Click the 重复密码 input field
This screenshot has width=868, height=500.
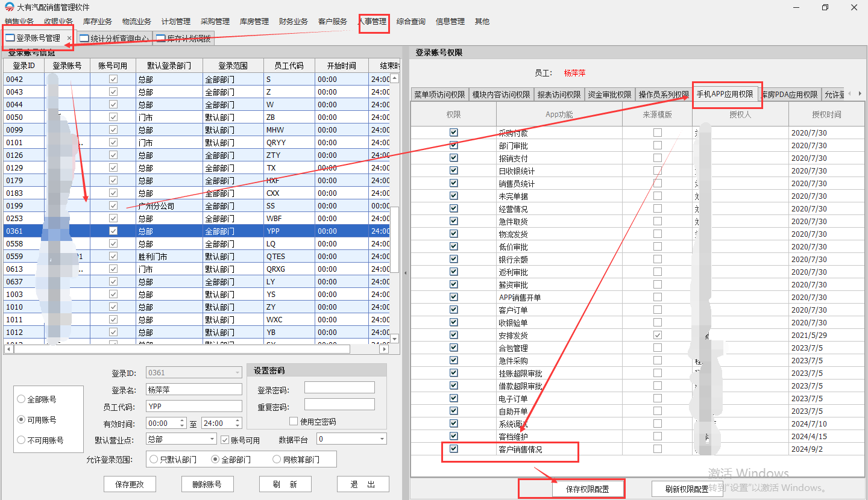point(339,404)
